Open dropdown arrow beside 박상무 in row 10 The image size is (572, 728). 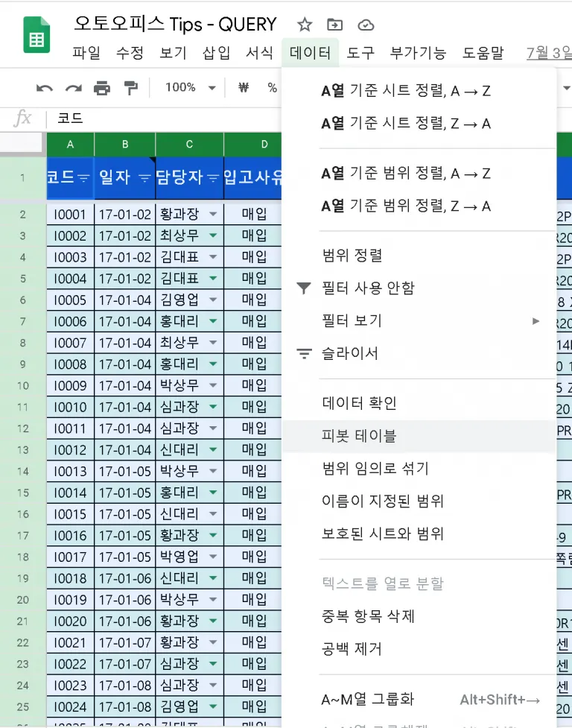click(213, 385)
